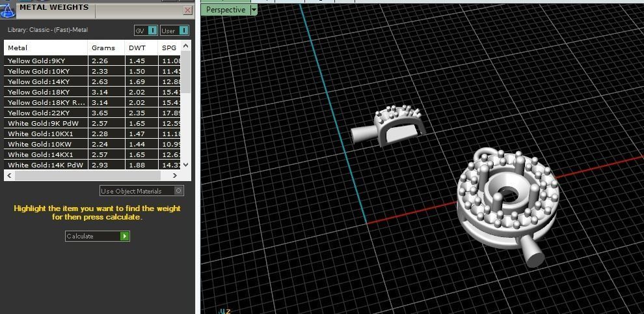Screen dimensions: 644x314
Task: Click the horizontal scrollbar thumb under the table
Action: [x=87, y=175]
